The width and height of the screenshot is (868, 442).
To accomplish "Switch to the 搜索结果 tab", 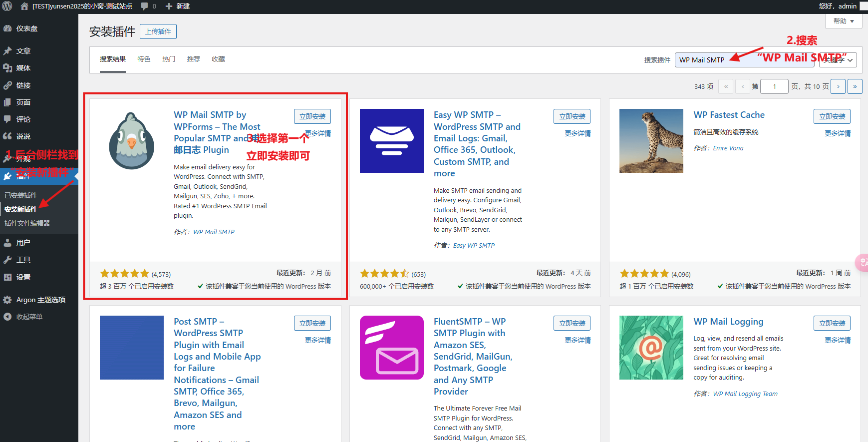I will pyautogui.click(x=113, y=59).
